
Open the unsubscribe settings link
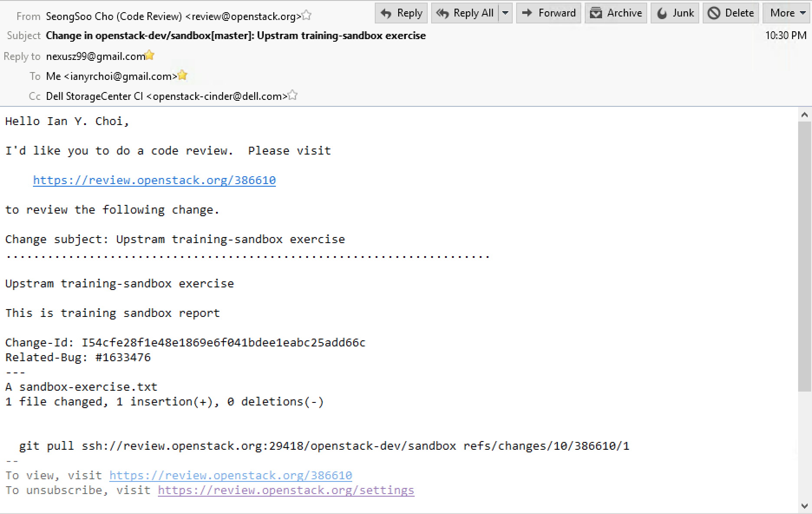pos(286,490)
